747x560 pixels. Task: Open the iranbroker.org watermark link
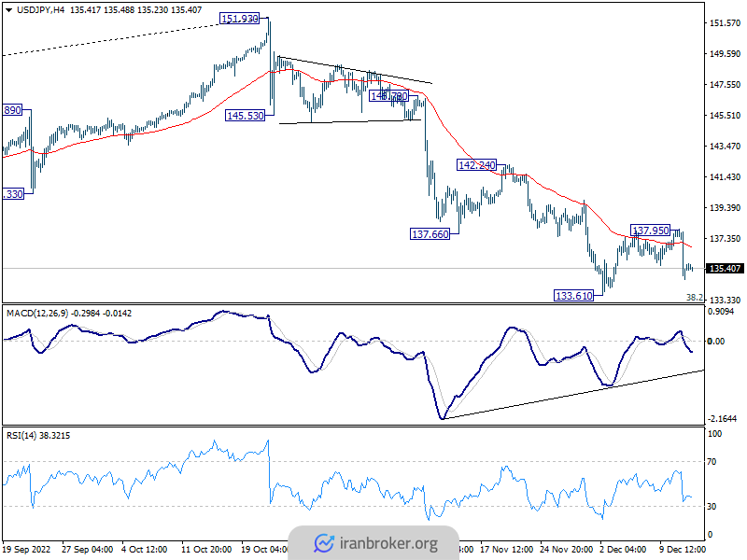click(389, 543)
